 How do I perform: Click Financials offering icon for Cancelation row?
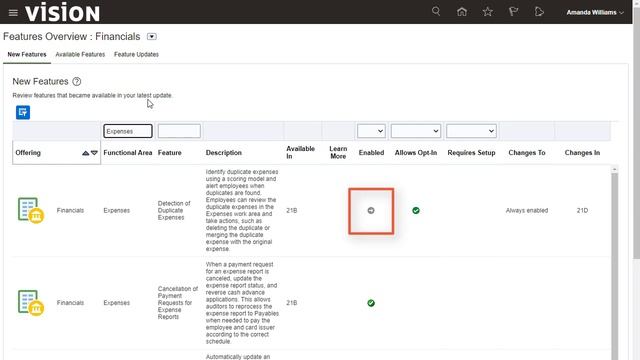pyautogui.click(x=31, y=303)
